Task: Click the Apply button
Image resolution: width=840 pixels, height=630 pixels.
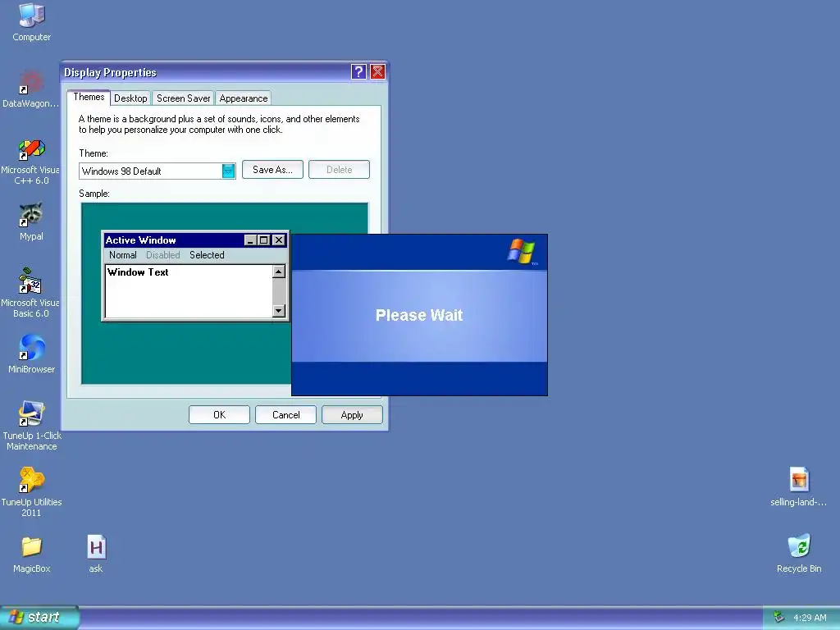Action: pyautogui.click(x=352, y=414)
